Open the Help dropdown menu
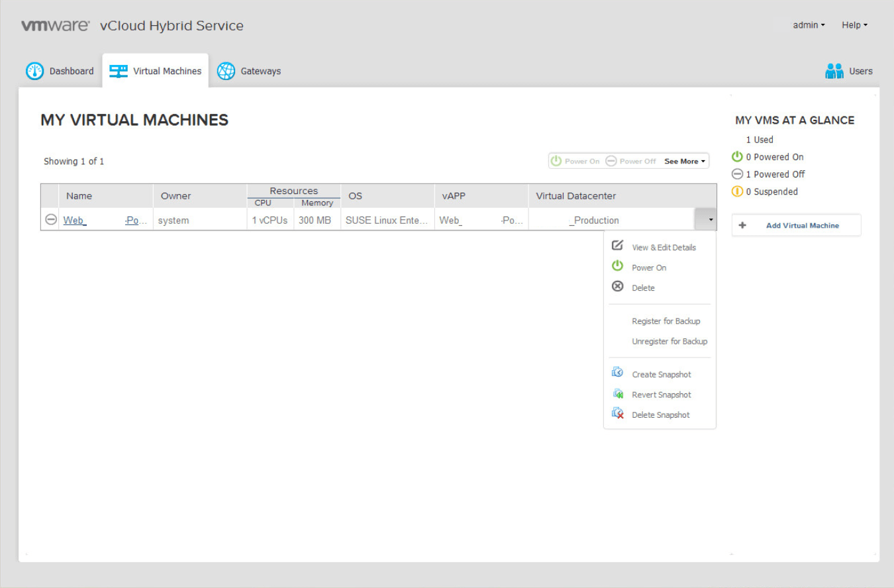Viewport: 894px width, 588px height. coord(854,25)
